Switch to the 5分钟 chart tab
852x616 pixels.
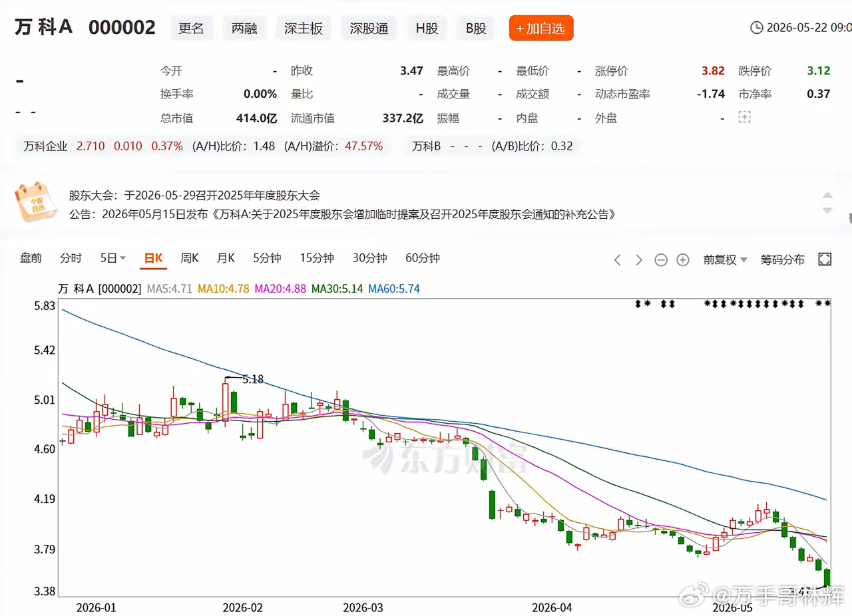[267, 258]
